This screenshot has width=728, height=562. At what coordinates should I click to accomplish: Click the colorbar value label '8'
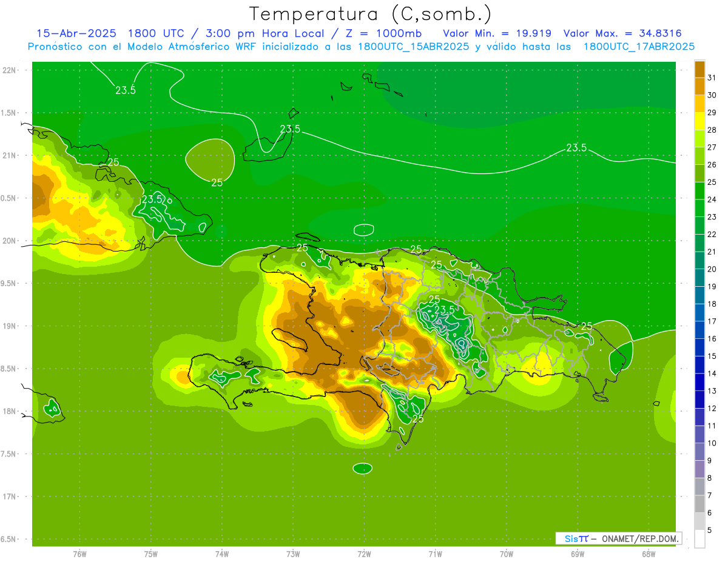coord(710,478)
